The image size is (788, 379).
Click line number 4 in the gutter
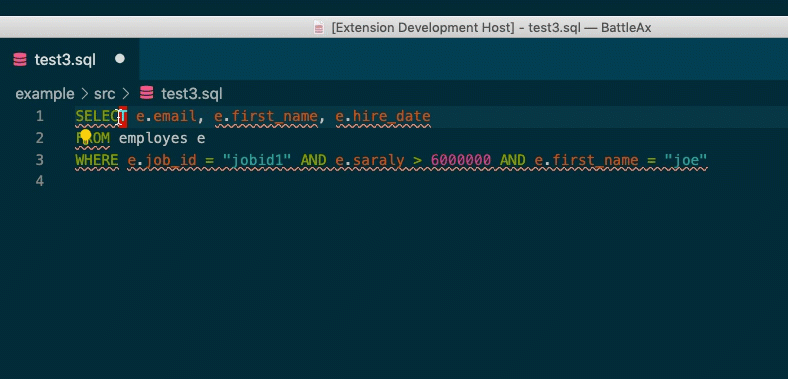(40, 181)
